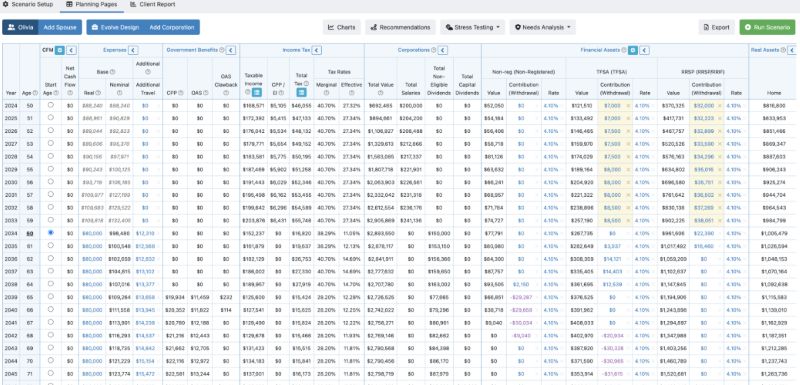
Task: Open the Charts view
Action: tap(342, 27)
